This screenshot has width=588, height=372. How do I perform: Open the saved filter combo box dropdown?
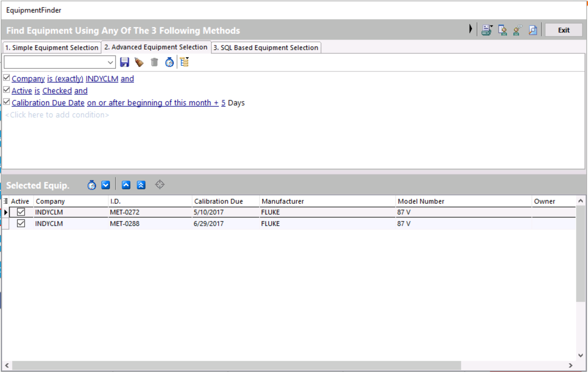(110, 62)
